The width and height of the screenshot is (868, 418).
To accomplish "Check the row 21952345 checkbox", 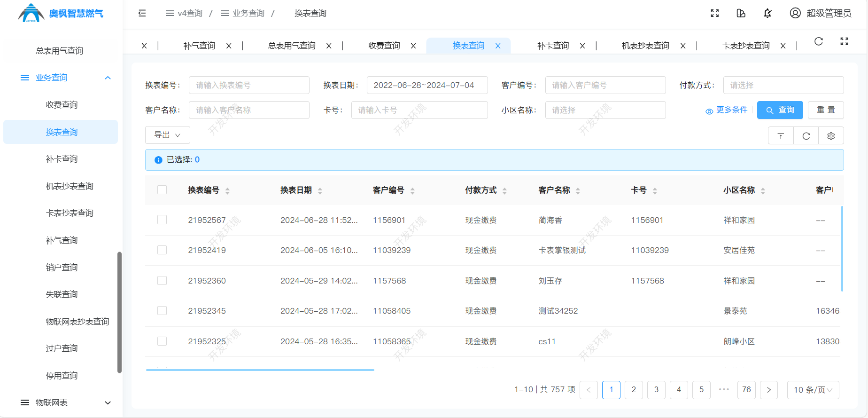I will click(x=162, y=310).
